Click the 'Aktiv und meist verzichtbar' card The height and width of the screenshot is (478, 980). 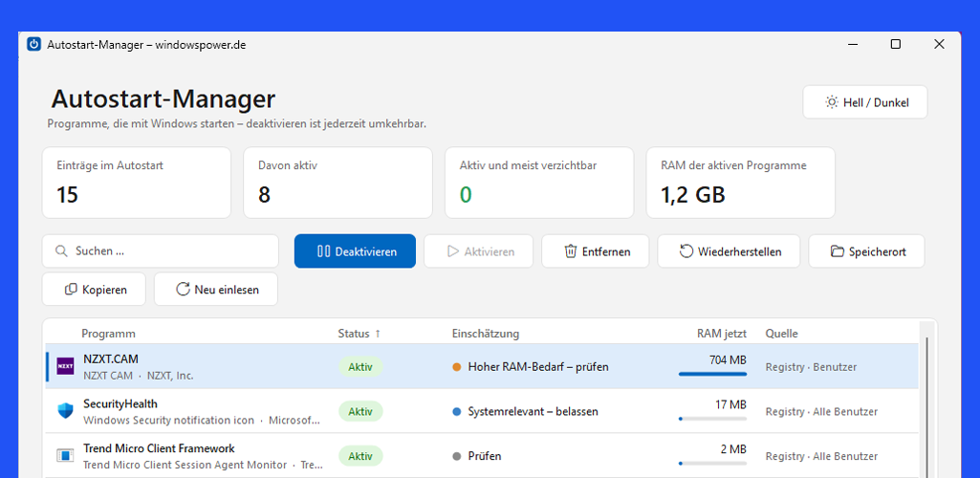(538, 183)
